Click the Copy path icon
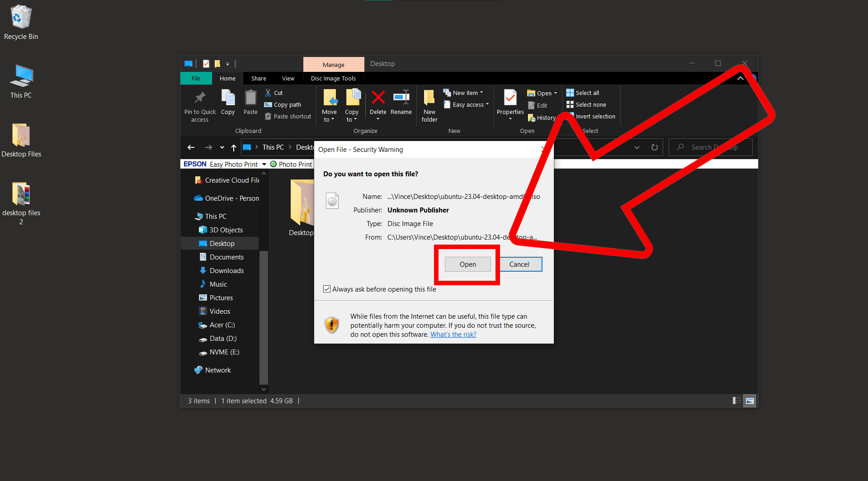The image size is (868, 481). pyautogui.click(x=283, y=104)
